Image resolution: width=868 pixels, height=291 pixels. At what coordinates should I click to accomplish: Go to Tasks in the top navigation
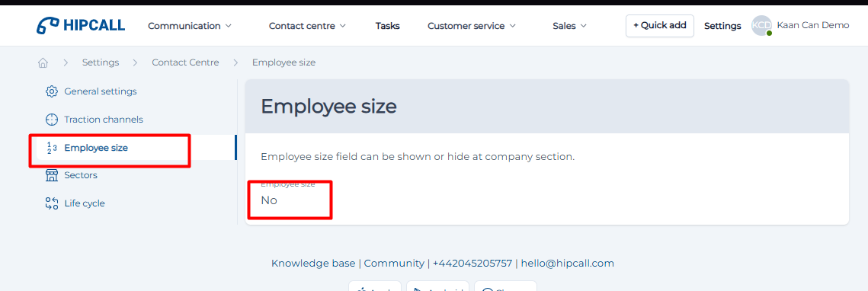(x=387, y=25)
